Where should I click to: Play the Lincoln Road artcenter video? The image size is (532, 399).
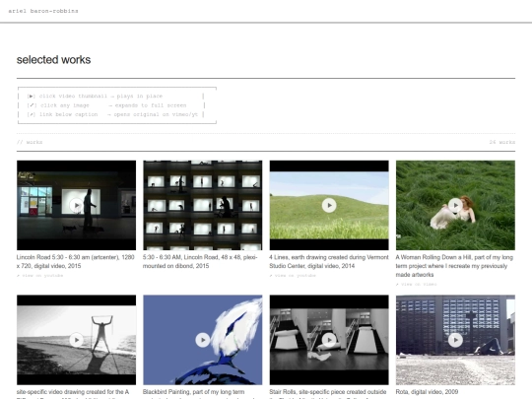pyautogui.click(x=76, y=205)
